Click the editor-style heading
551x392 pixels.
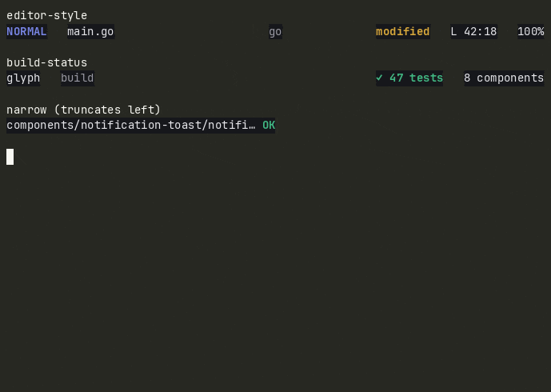(x=46, y=15)
